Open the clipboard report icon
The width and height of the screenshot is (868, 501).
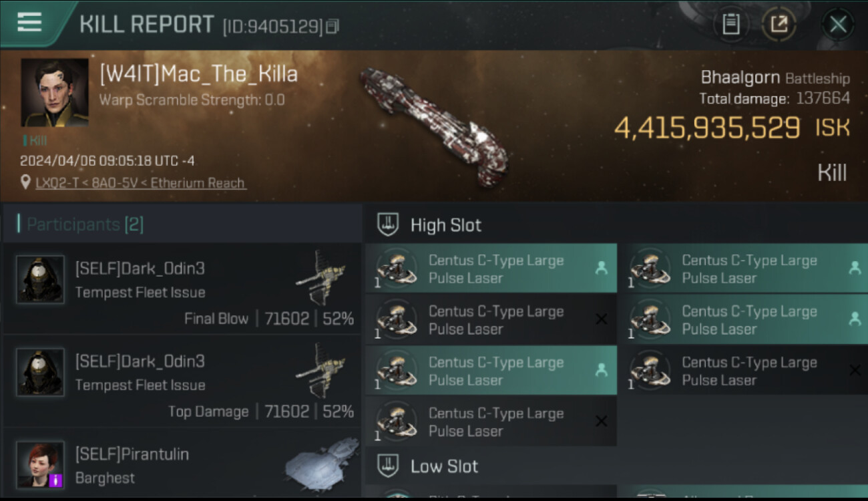point(731,25)
